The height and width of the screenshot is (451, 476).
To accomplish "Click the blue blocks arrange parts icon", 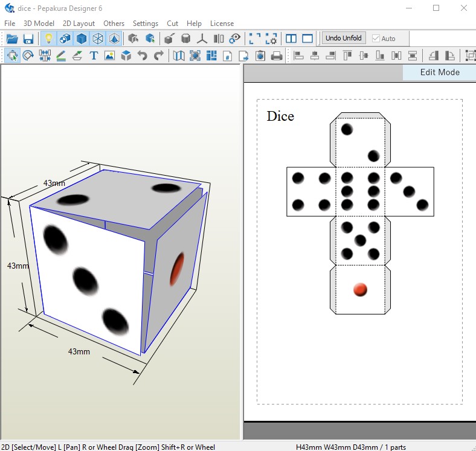I will tap(211, 56).
